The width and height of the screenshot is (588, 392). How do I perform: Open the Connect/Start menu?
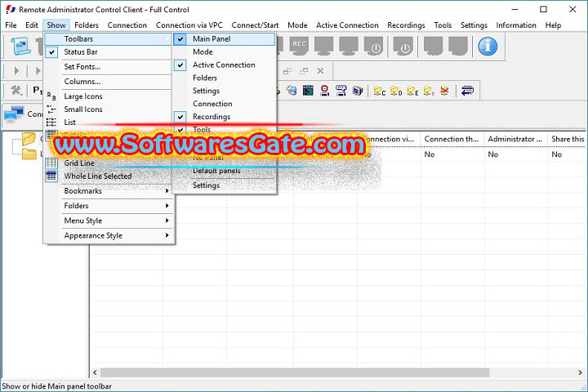click(255, 25)
